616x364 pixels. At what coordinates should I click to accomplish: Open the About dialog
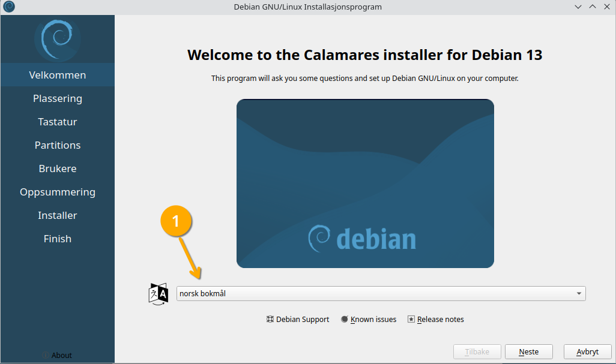[58, 356]
